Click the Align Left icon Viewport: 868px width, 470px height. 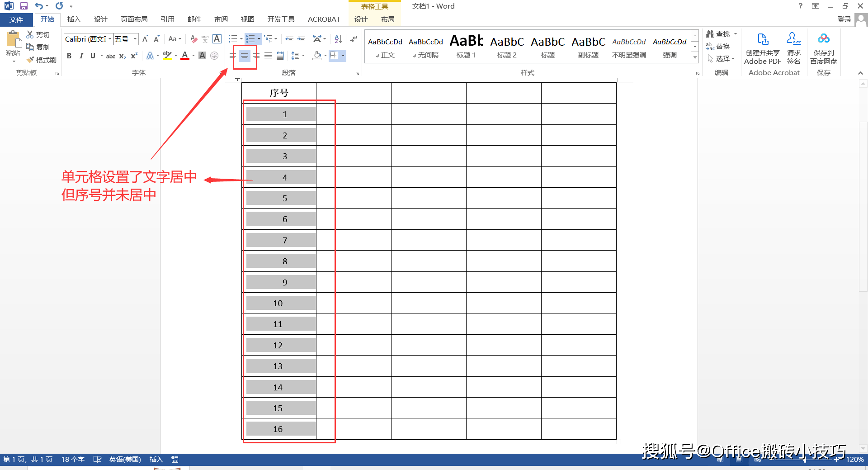[x=232, y=56]
